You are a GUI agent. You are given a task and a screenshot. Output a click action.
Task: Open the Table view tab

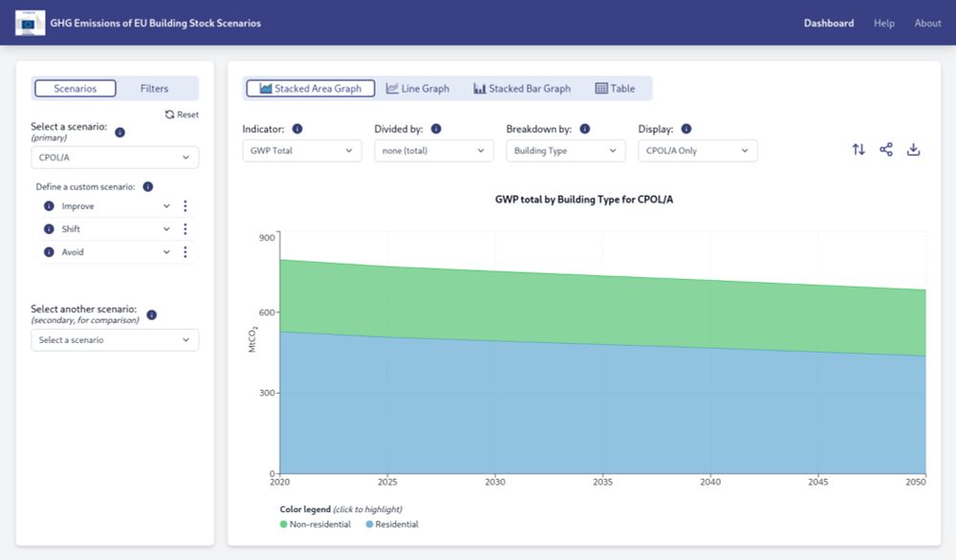(615, 88)
